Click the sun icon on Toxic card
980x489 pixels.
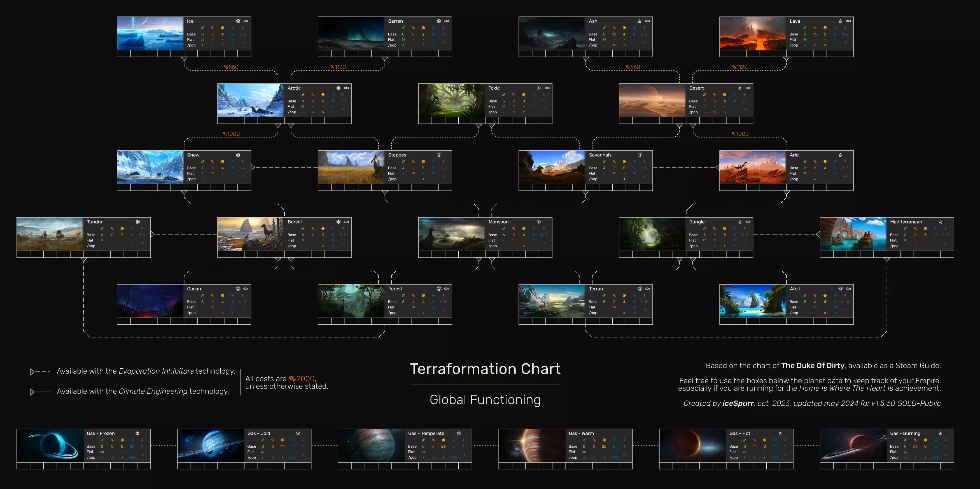(x=539, y=88)
